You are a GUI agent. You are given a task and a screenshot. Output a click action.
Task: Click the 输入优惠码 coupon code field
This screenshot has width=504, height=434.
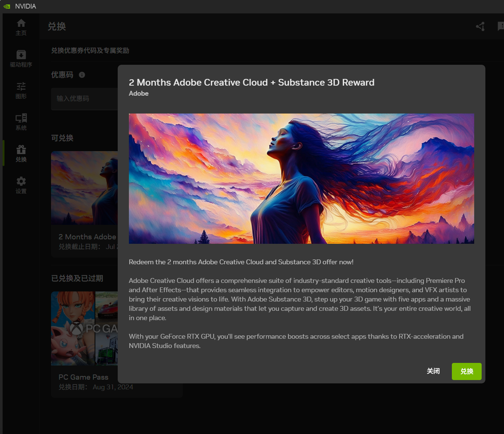pos(85,99)
